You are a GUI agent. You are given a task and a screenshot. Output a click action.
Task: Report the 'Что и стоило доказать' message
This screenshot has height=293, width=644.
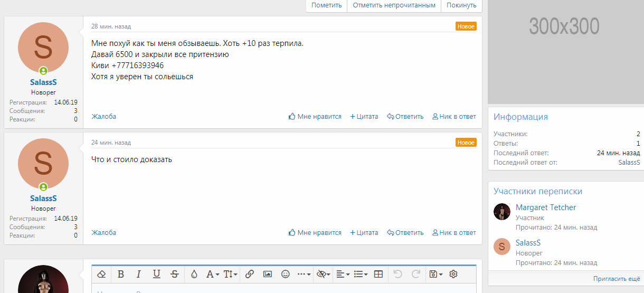(104, 233)
